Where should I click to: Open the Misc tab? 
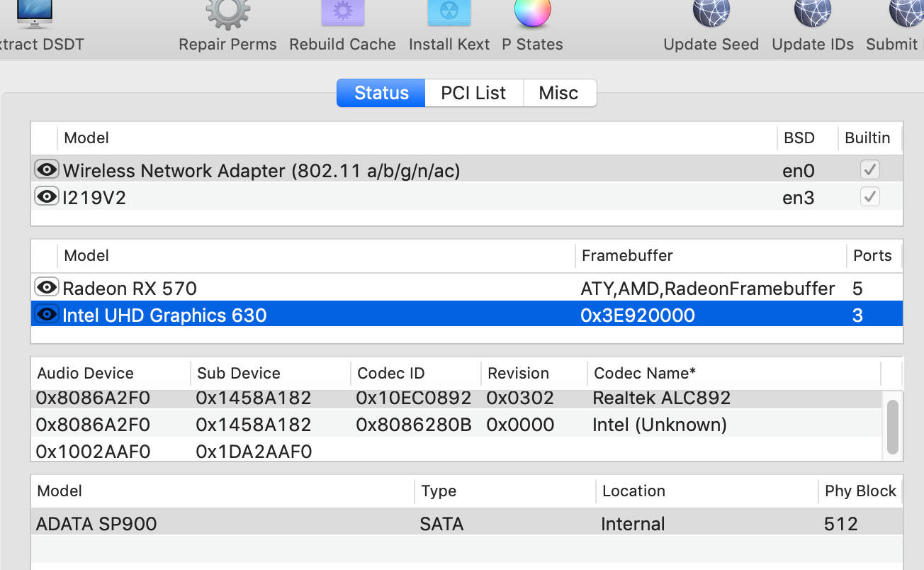click(558, 93)
